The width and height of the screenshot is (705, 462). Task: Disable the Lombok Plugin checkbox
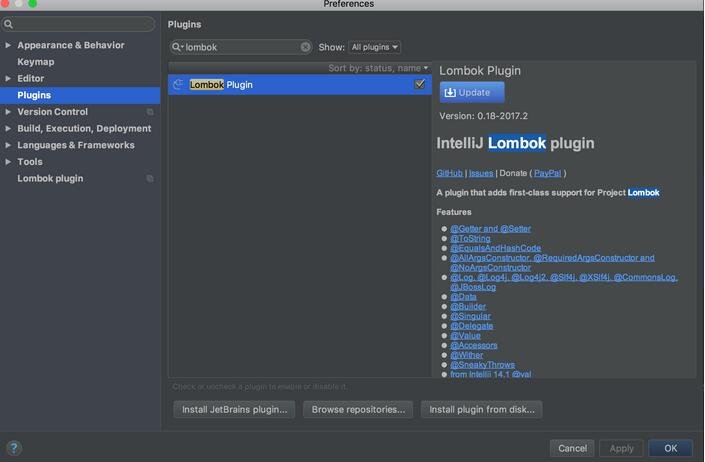[420, 85]
